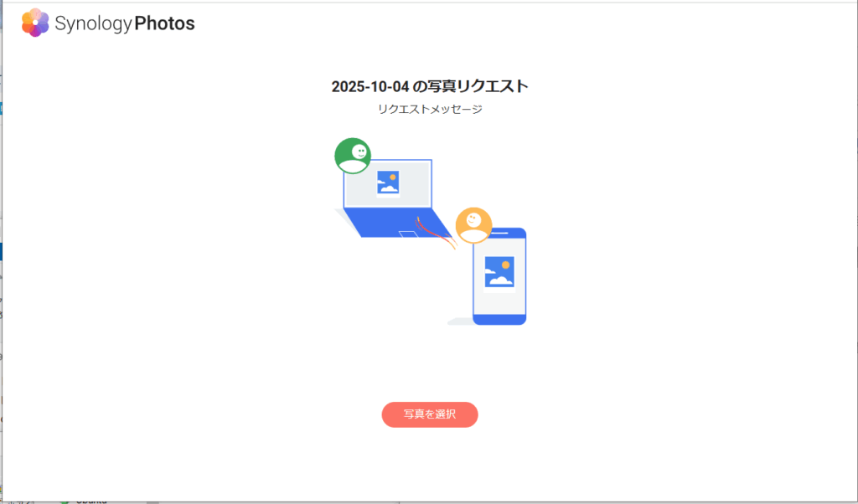Click the cloud in the laptop's photo icon
The height and width of the screenshot is (504, 858).
[389, 188]
